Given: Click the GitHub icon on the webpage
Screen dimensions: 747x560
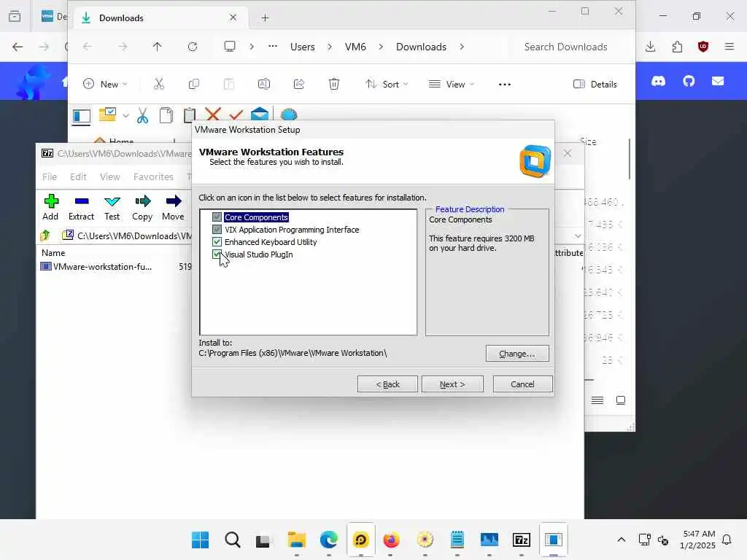Looking at the screenshot, I should point(689,82).
